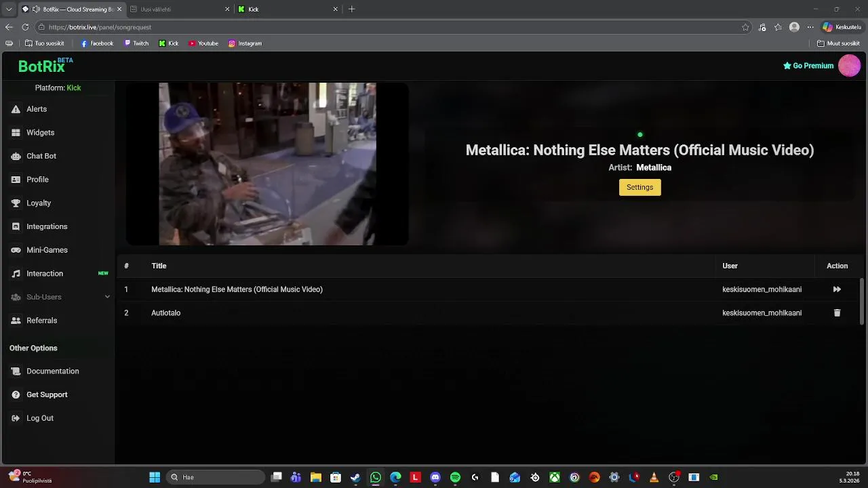Expand the Sub-Users submenu
Image resolution: width=868 pixels, height=488 pixels.
(x=58, y=297)
